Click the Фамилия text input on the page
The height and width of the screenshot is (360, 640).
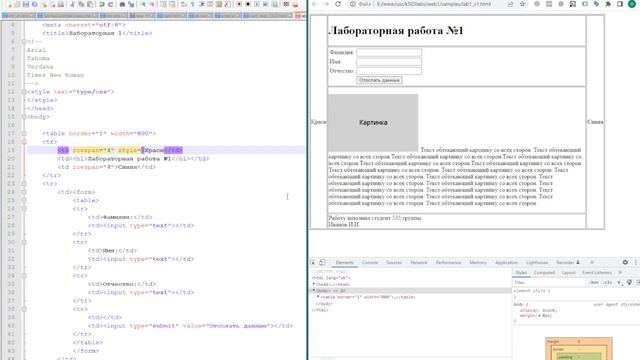(x=389, y=52)
